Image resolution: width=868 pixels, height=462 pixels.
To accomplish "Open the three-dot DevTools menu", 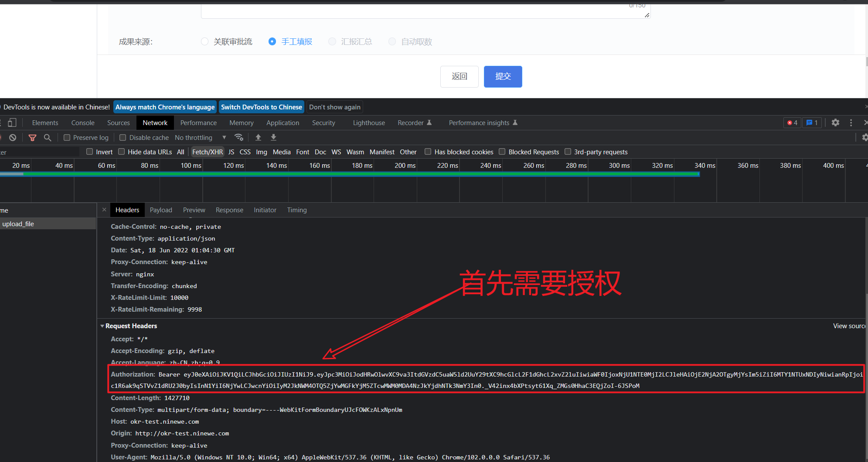I will coord(851,122).
